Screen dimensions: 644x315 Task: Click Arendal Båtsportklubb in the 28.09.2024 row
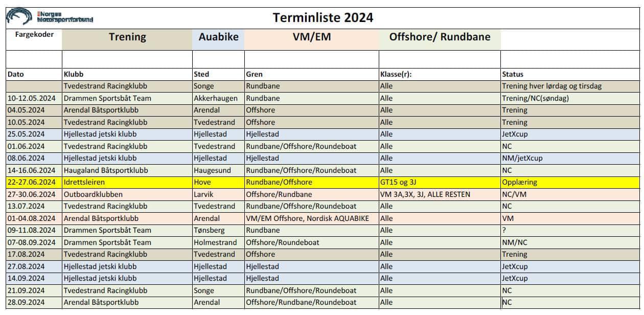tap(127, 302)
